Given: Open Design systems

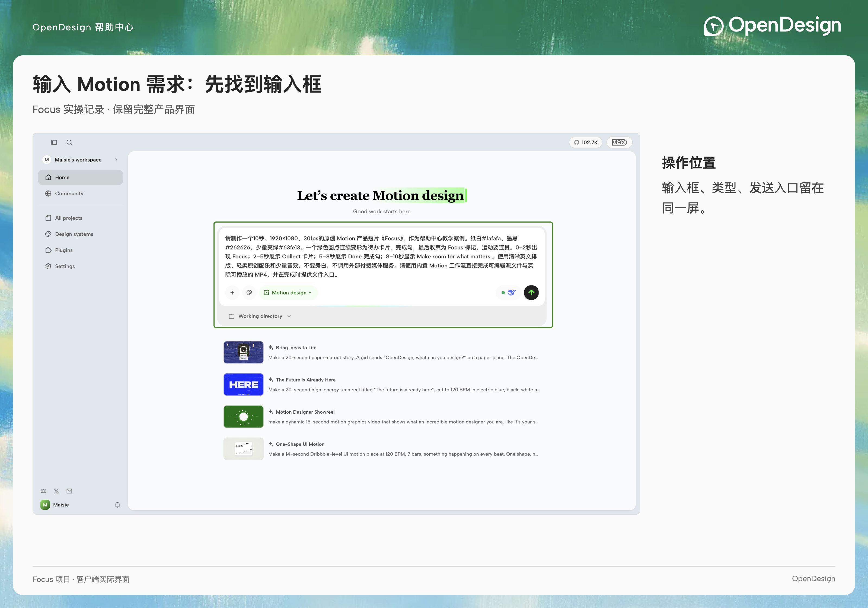Looking at the screenshot, I should pyautogui.click(x=81, y=234).
